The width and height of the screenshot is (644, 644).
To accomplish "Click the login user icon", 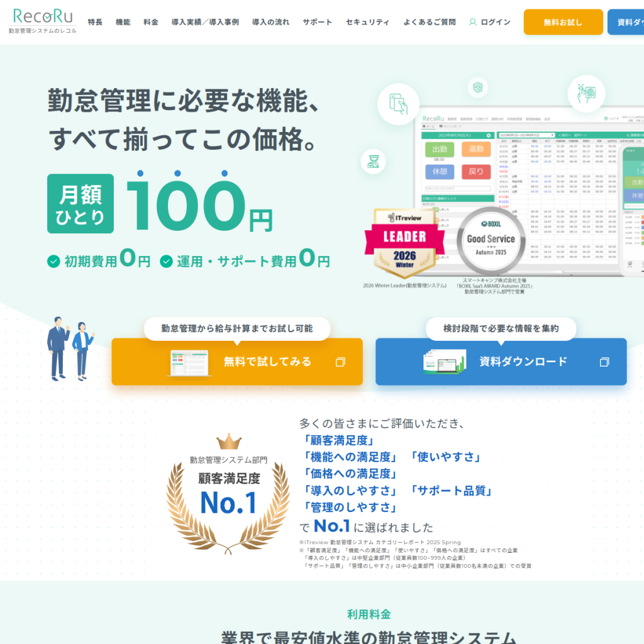I will pyautogui.click(x=473, y=22).
